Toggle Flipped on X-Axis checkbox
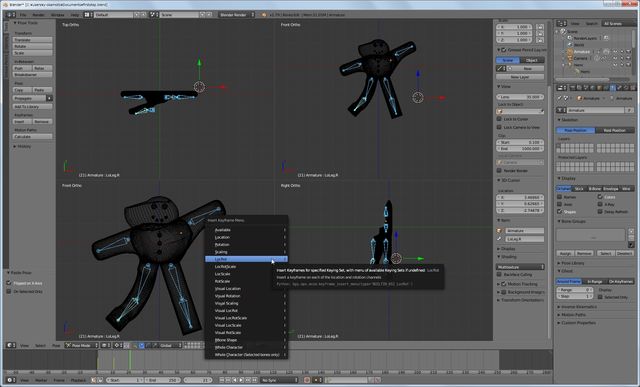The image size is (640, 387). [9, 283]
